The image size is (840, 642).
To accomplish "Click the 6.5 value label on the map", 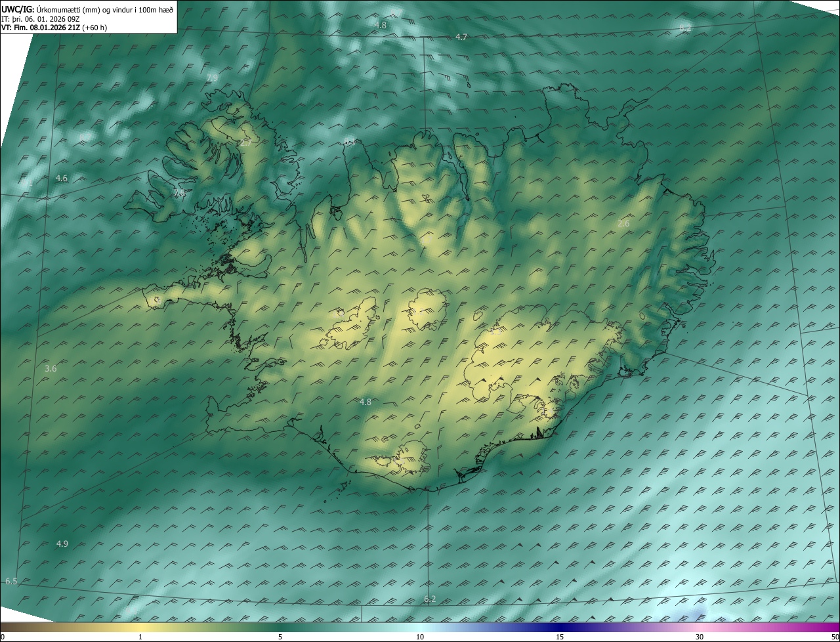I will click(x=11, y=582).
